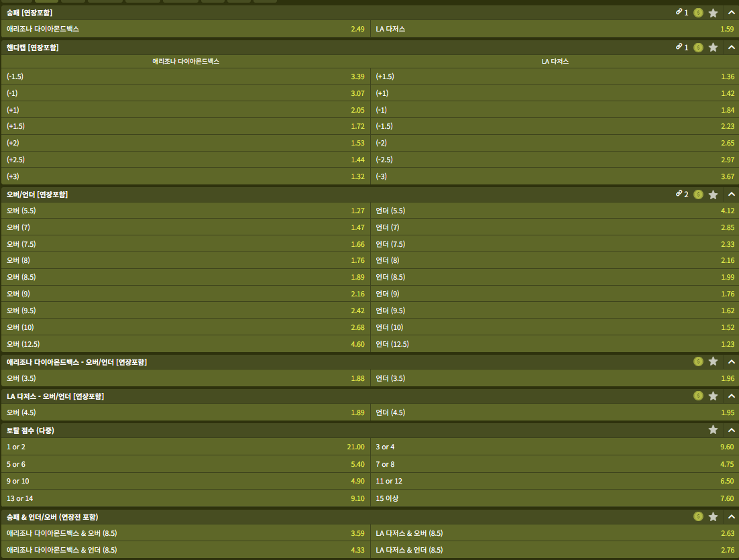Pick 애리조나 team total 언더 (3.5) at 1.96
739x560 pixels.
(x=555, y=378)
